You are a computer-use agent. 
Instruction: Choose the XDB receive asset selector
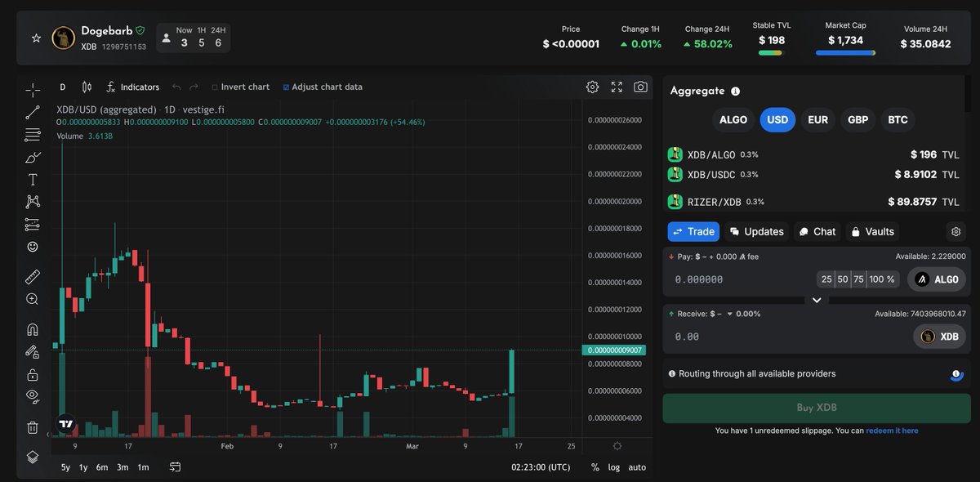point(939,337)
